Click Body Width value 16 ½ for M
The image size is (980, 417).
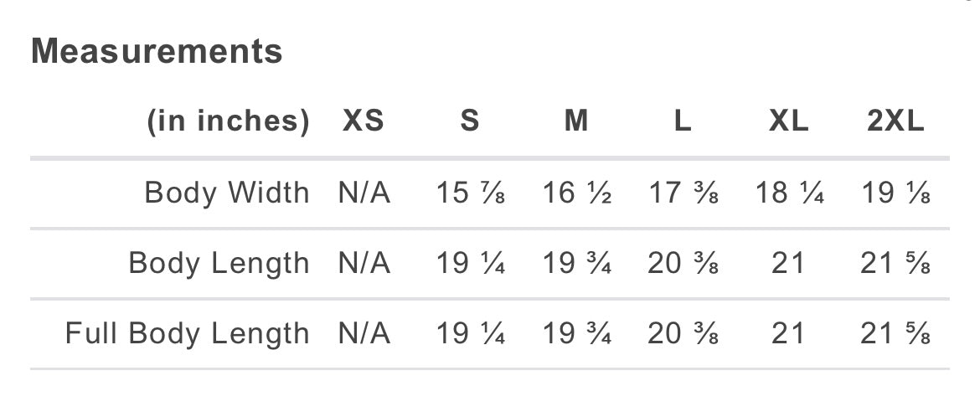pyautogui.click(x=576, y=193)
